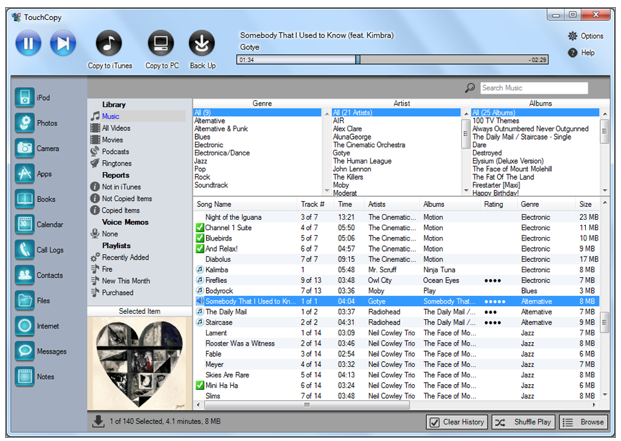Select the Rooster Was a Witness song

coord(397,343)
